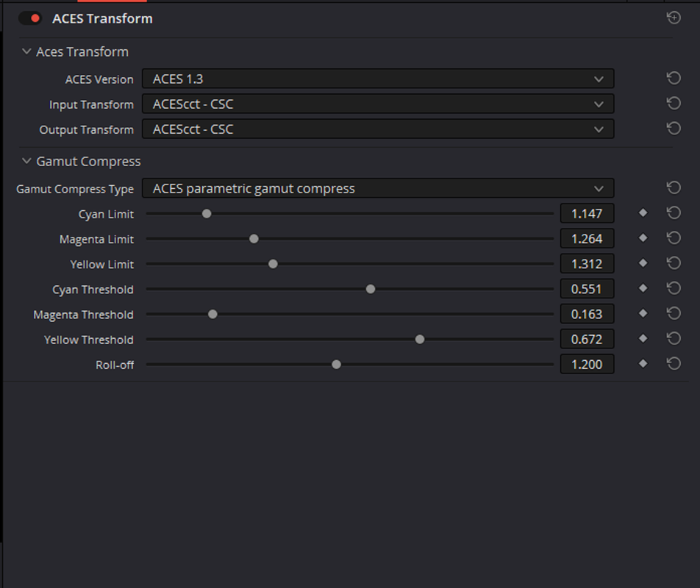Viewport: 700px width, 588px height.
Task: Add a keyframe for Yellow Limit
Action: pos(643,263)
